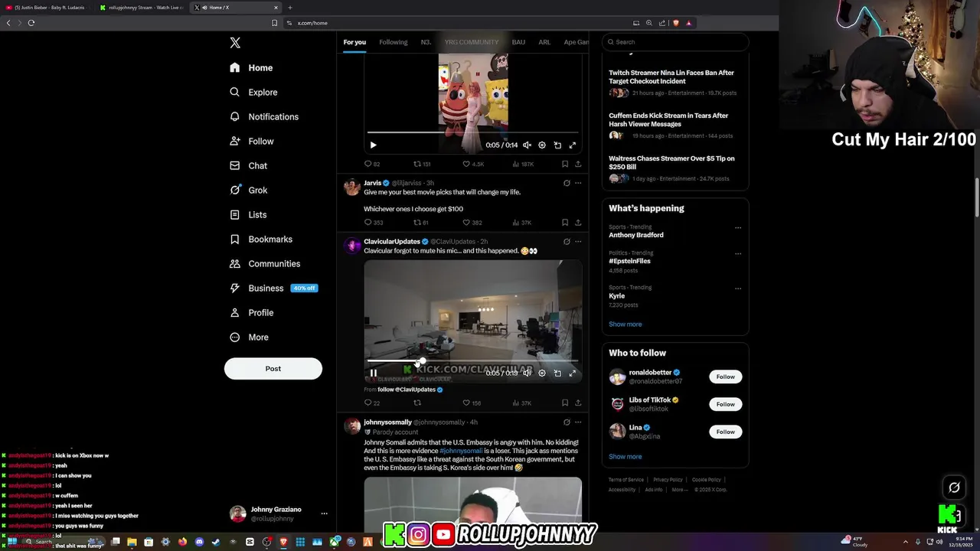Click the Business lightning icon

[x=235, y=289]
